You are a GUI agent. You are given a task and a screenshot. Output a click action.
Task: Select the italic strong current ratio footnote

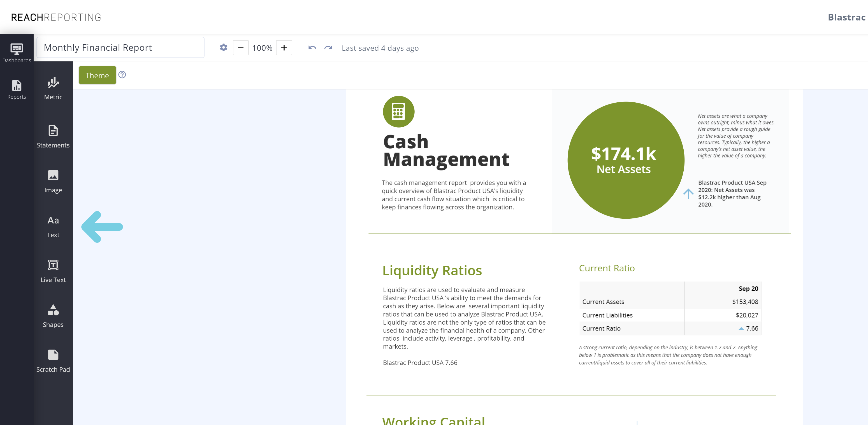(668, 355)
